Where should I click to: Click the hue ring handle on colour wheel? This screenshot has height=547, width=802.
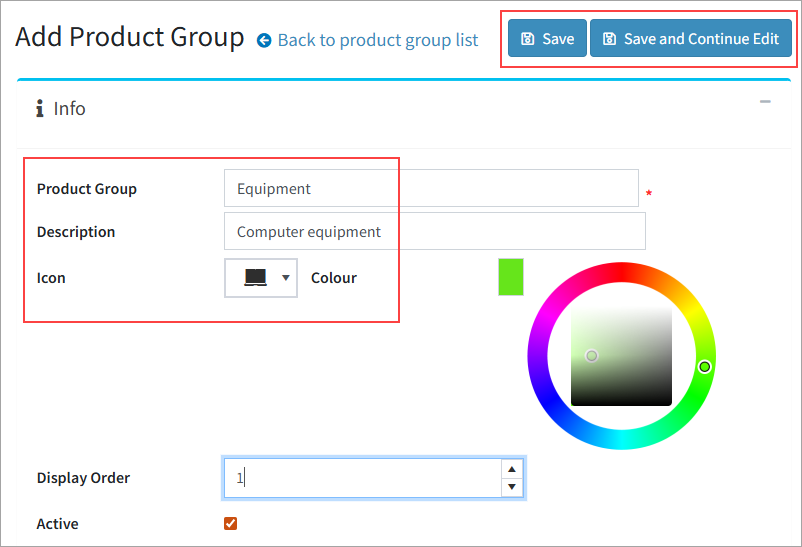pyautogui.click(x=704, y=367)
